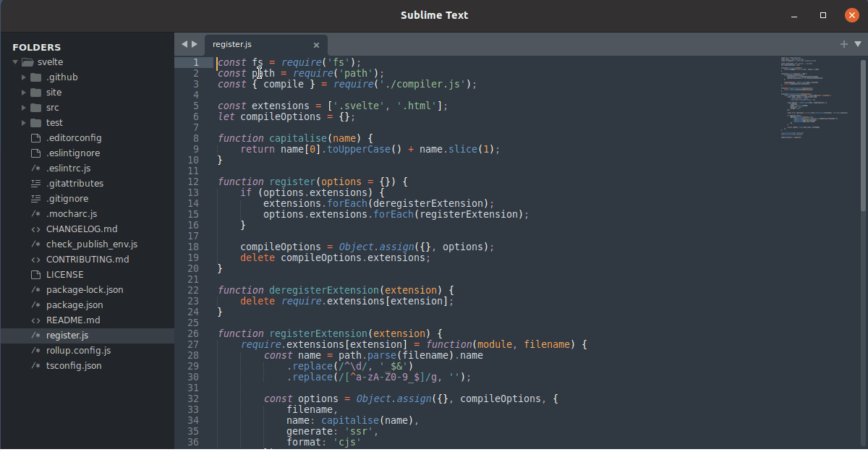Go to previous tab with left arrow

[x=184, y=44]
